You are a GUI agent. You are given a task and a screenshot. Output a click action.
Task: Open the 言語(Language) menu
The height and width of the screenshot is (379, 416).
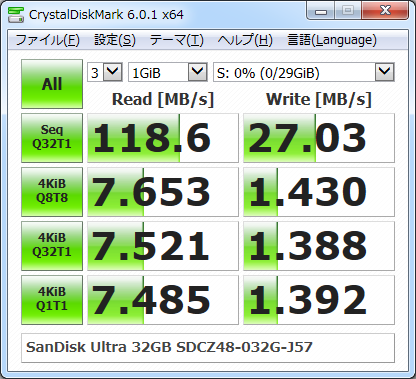[x=332, y=40]
